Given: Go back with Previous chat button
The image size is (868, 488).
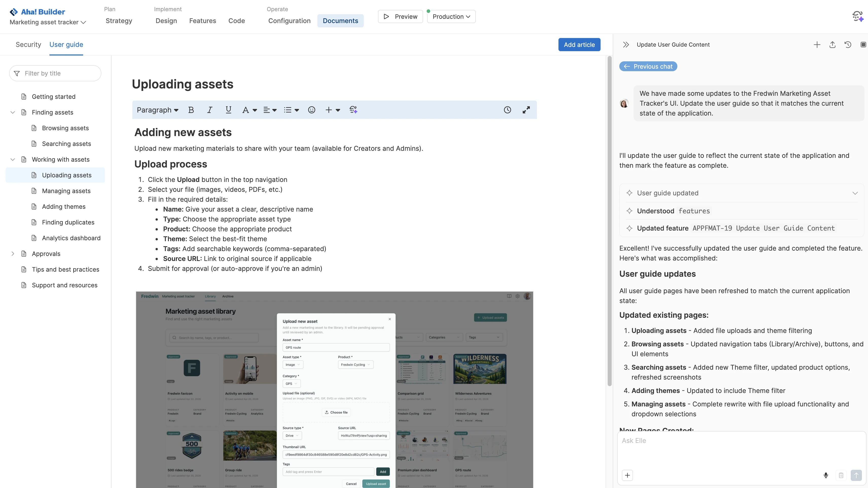Looking at the screenshot, I should coord(648,66).
